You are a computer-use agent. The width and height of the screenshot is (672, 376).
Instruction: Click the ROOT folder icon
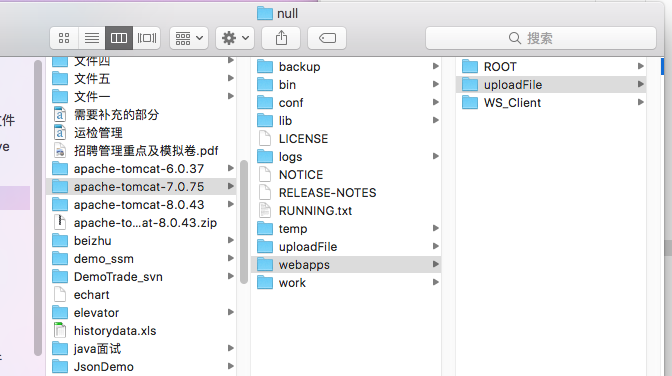[x=470, y=66]
